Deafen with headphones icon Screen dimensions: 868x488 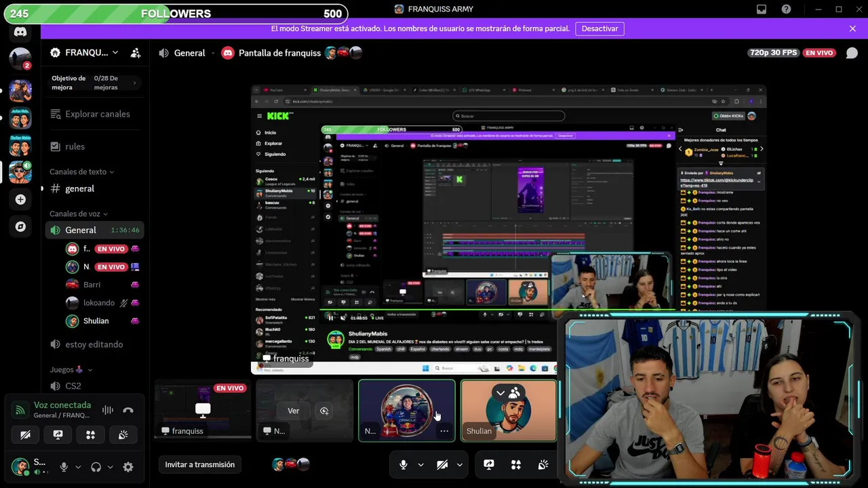(x=96, y=467)
